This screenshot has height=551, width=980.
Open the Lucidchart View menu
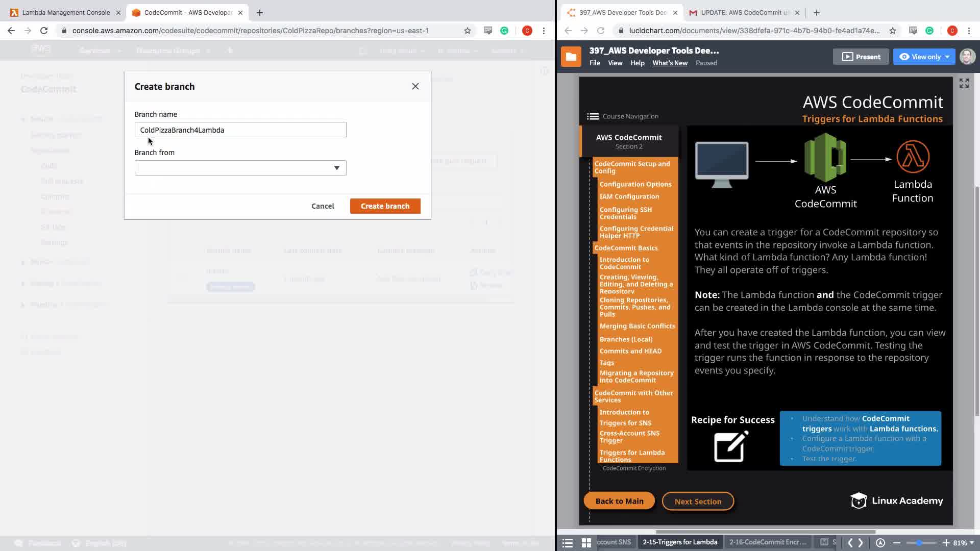(x=615, y=63)
